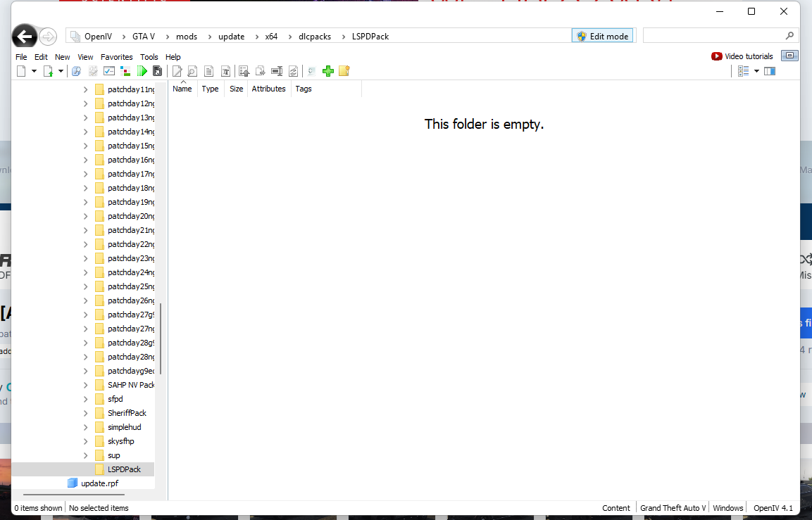Open Video tutorials link

749,56
